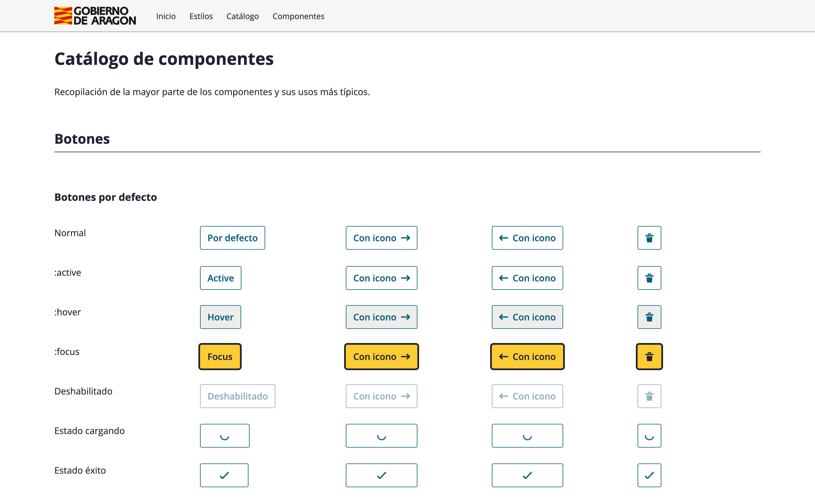The height and width of the screenshot is (504, 815).
Task: Click the delete icon in Normal row
Action: point(649,237)
